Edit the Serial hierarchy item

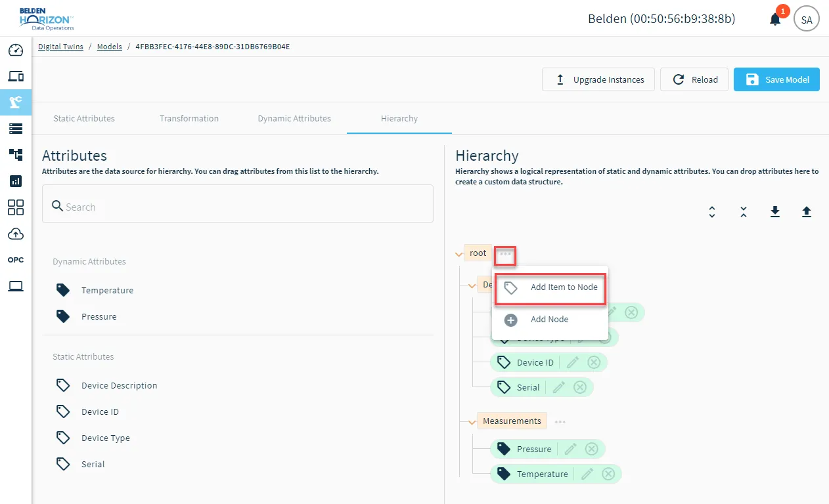point(559,387)
